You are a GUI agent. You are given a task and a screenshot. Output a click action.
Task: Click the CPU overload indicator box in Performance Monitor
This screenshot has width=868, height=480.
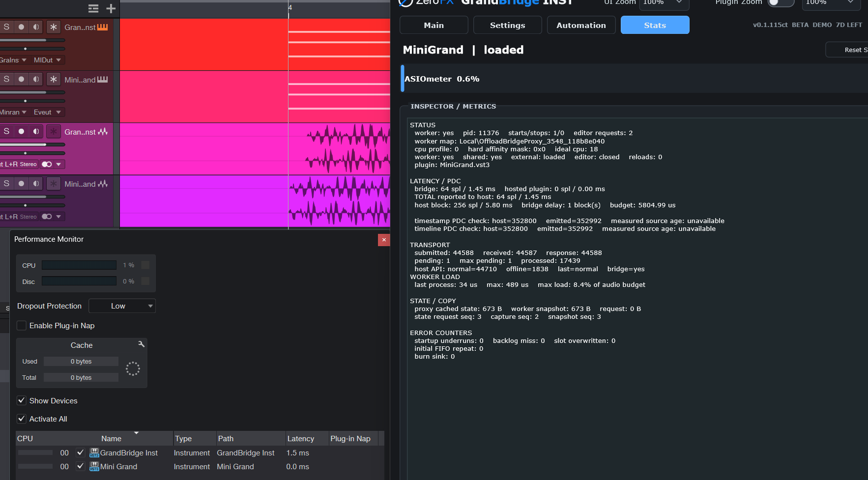pyautogui.click(x=145, y=265)
